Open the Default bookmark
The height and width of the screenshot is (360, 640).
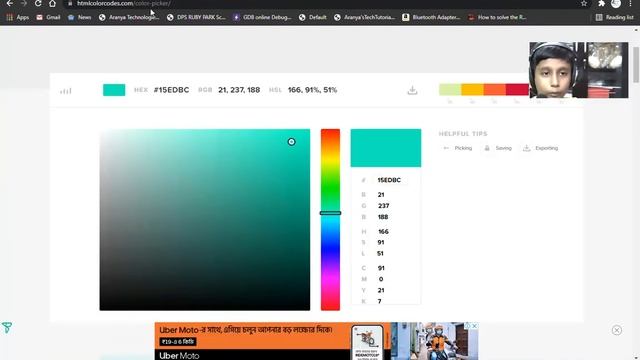pyautogui.click(x=313, y=17)
